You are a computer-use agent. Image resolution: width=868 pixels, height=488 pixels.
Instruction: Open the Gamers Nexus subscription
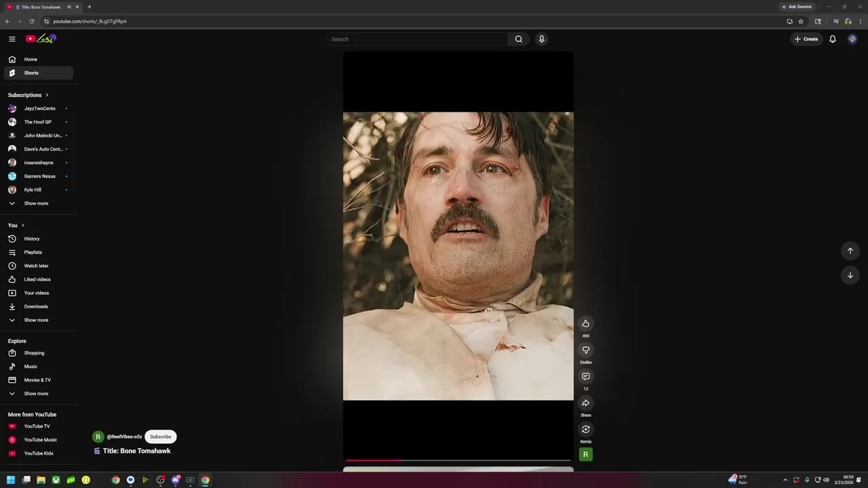point(39,176)
